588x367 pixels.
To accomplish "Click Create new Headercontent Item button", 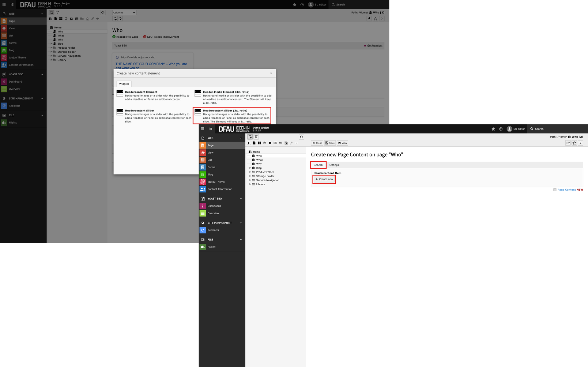I will 324,179.
